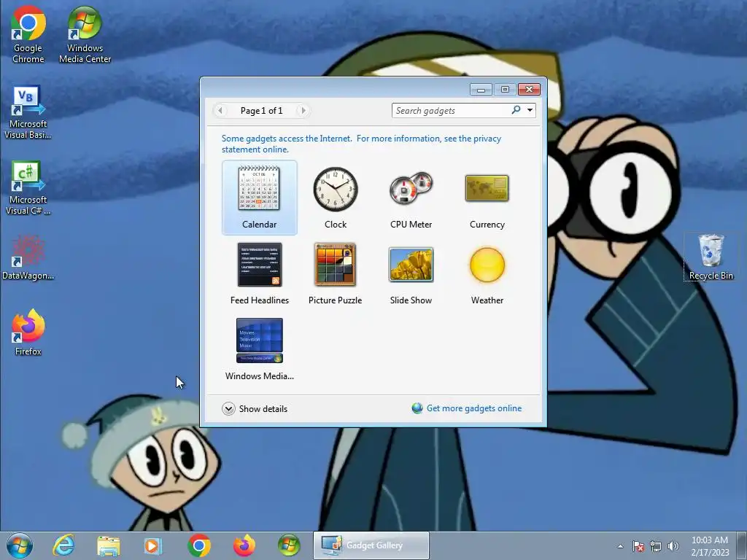Select Microsoft Visual Basic desktop shortcut
Screen dimensions: 747x560
[28, 112]
